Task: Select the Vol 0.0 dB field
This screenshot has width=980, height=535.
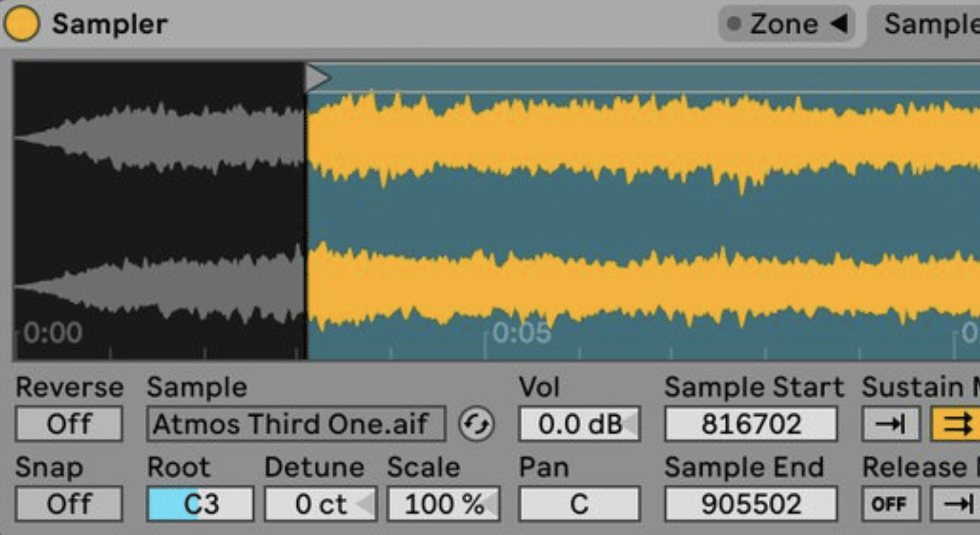Action: point(579,424)
